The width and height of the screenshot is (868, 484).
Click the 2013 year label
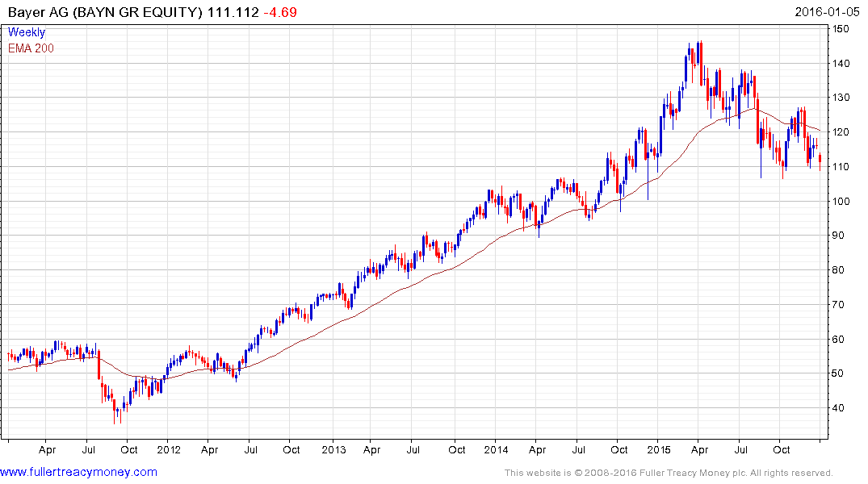(x=333, y=449)
